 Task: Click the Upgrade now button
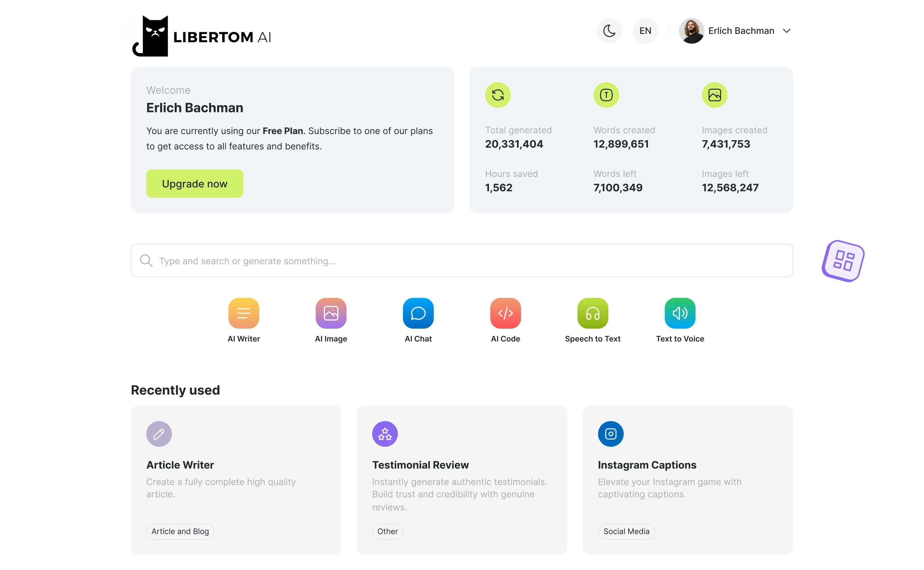194,183
